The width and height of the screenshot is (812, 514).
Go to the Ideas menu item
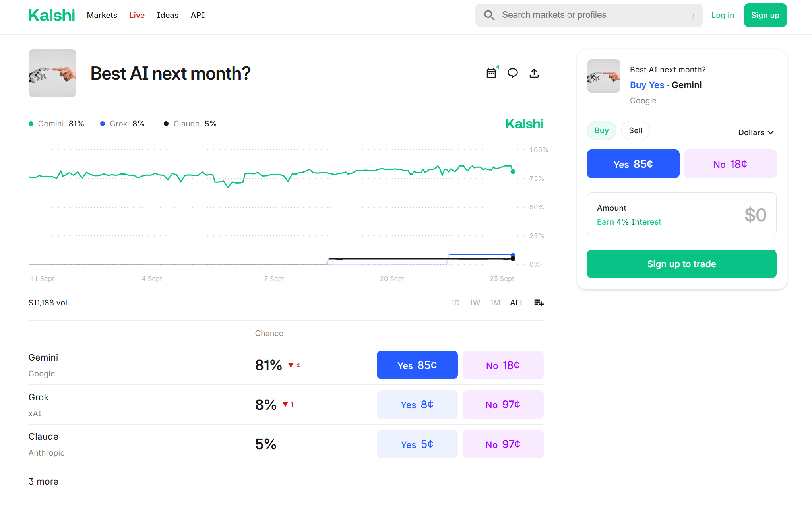coord(167,15)
